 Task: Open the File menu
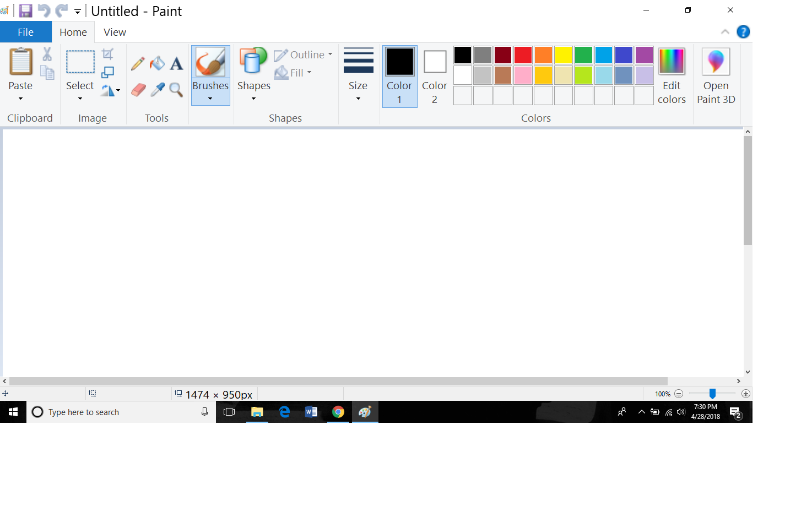click(x=25, y=32)
